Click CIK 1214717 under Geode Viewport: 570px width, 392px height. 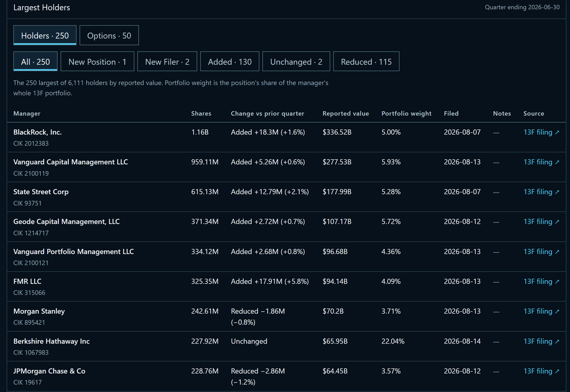click(31, 233)
